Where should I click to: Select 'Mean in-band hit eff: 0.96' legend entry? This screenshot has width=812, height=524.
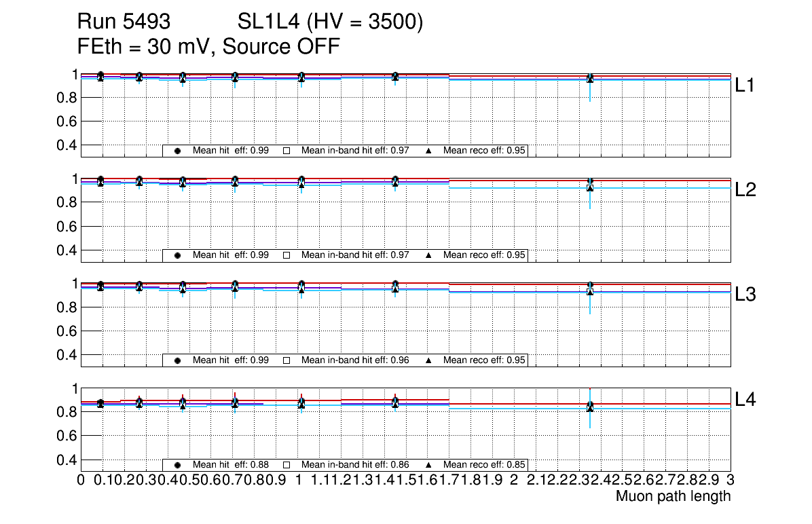354,360
